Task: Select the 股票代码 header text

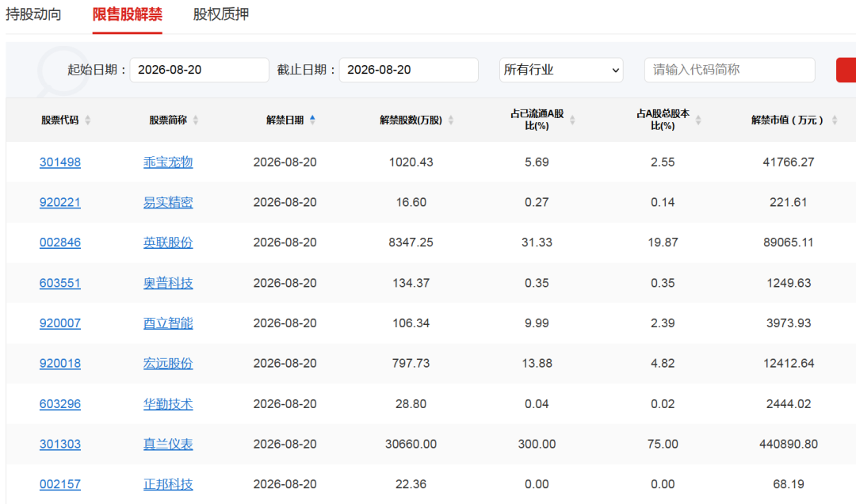Action: coord(60,120)
